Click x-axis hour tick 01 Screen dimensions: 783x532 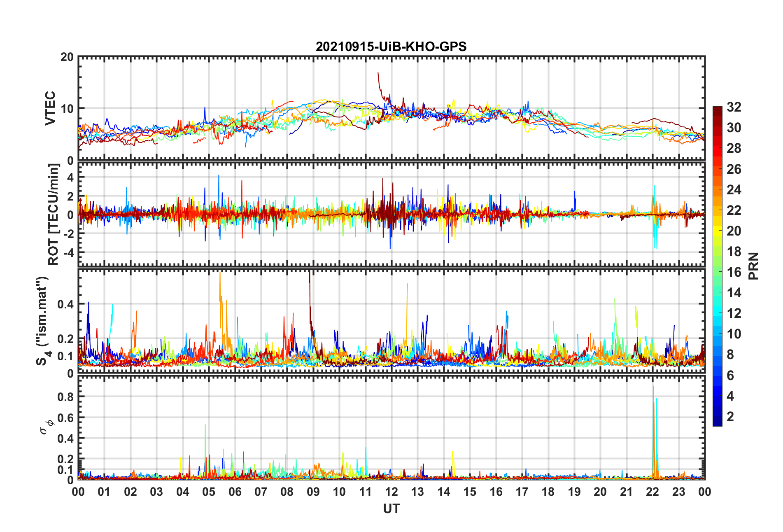point(104,492)
